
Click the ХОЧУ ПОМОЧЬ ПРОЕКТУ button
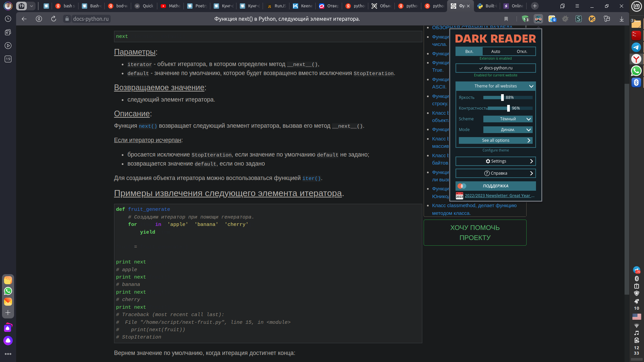click(475, 233)
